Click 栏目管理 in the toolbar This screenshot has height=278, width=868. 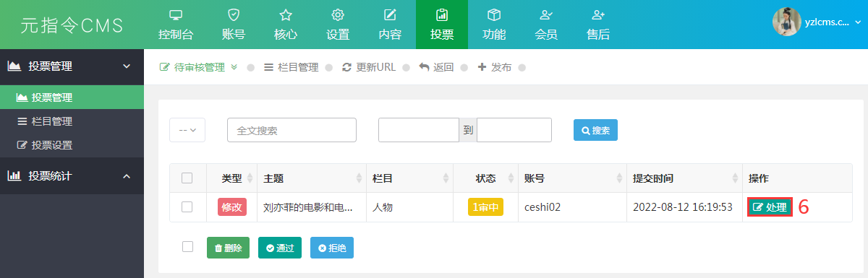[x=292, y=67]
